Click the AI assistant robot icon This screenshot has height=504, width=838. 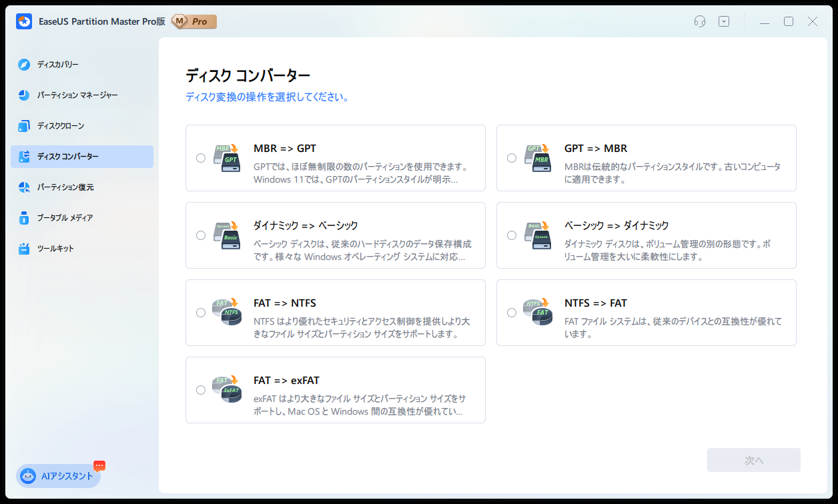click(x=28, y=476)
